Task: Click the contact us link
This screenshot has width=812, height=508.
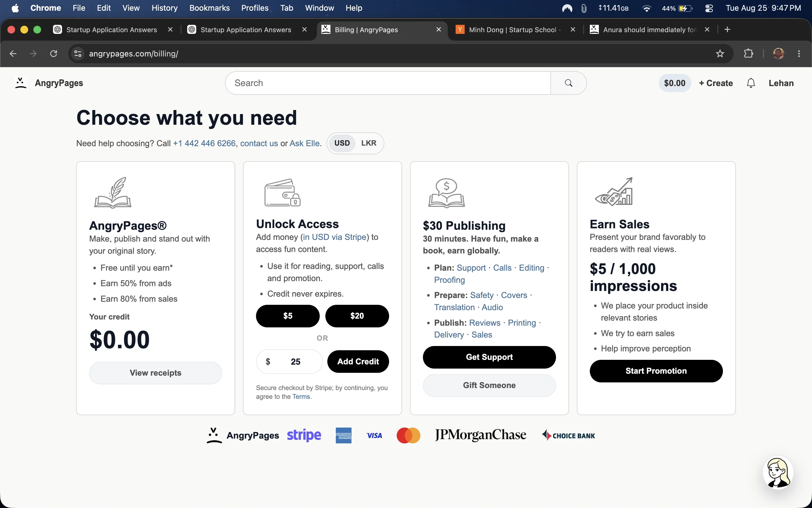Action: [x=259, y=143]
